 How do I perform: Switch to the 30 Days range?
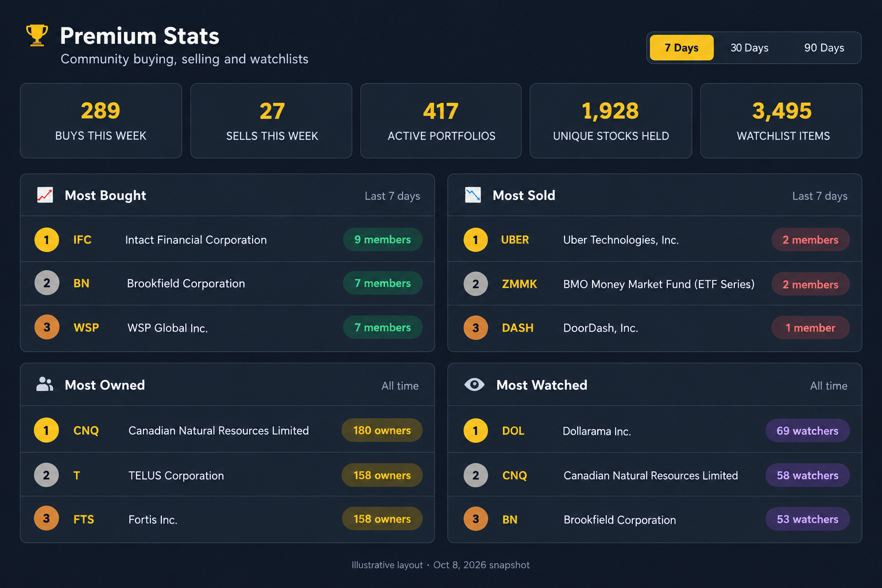(749, 48)
